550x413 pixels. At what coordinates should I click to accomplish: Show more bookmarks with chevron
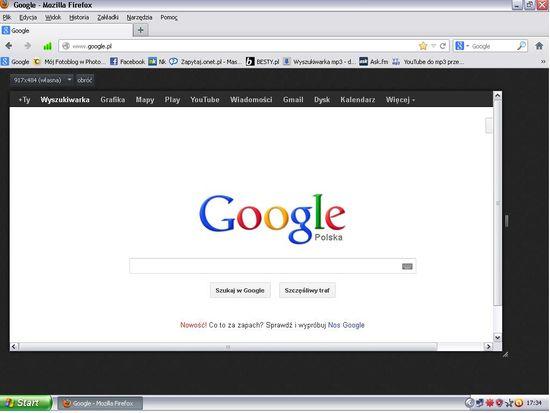tap(543, 62)
